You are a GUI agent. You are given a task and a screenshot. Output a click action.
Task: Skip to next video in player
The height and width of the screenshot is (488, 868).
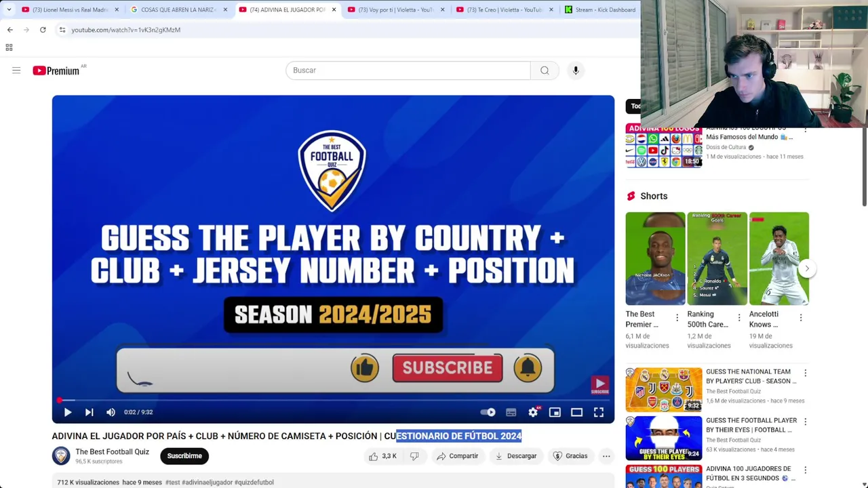point(89,412)
